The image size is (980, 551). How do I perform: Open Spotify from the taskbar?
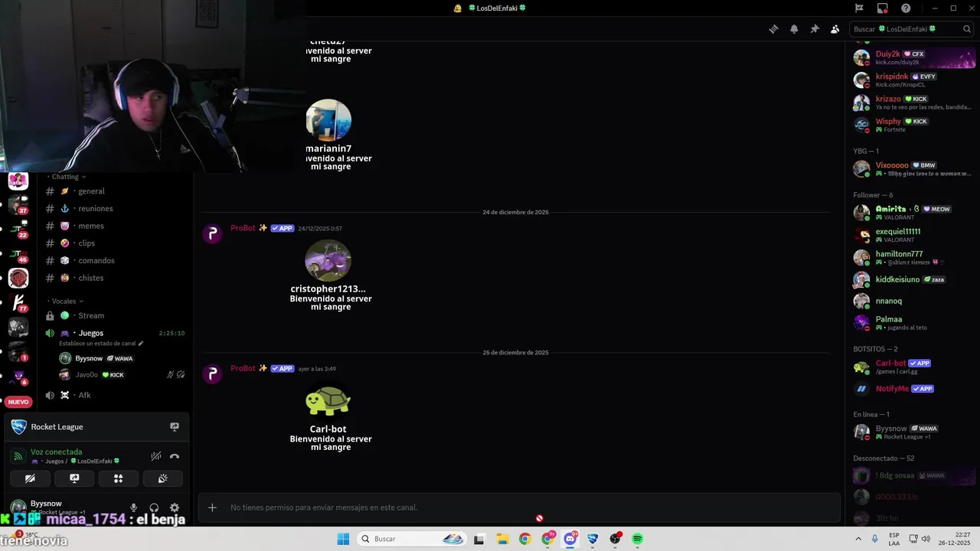638,539
